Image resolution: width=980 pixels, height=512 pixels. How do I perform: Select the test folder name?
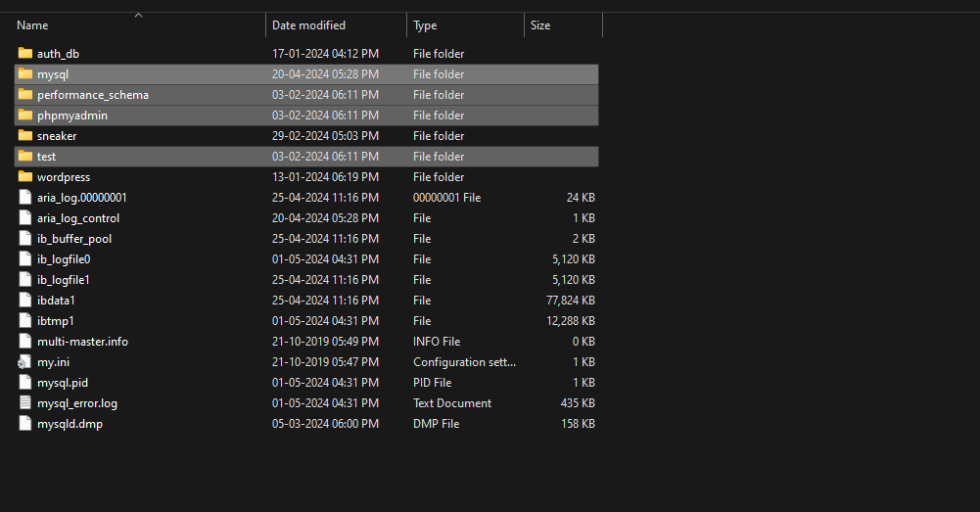pos(46,157)
